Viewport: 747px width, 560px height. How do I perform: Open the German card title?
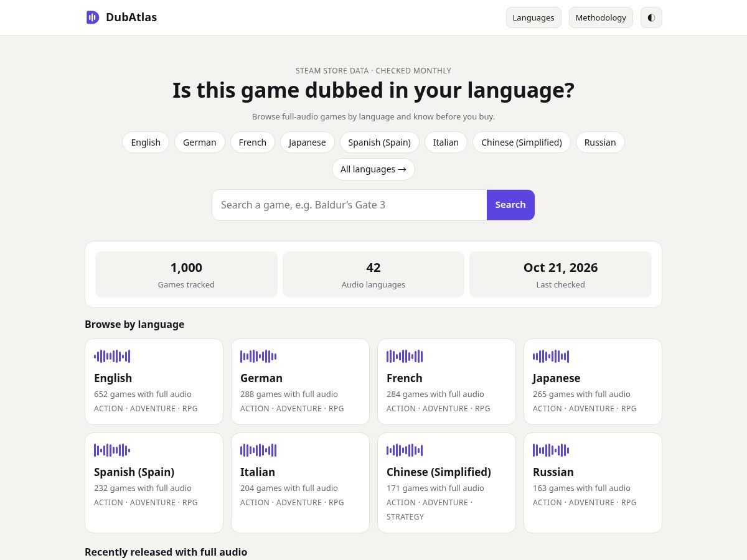[x=261, y=378]
